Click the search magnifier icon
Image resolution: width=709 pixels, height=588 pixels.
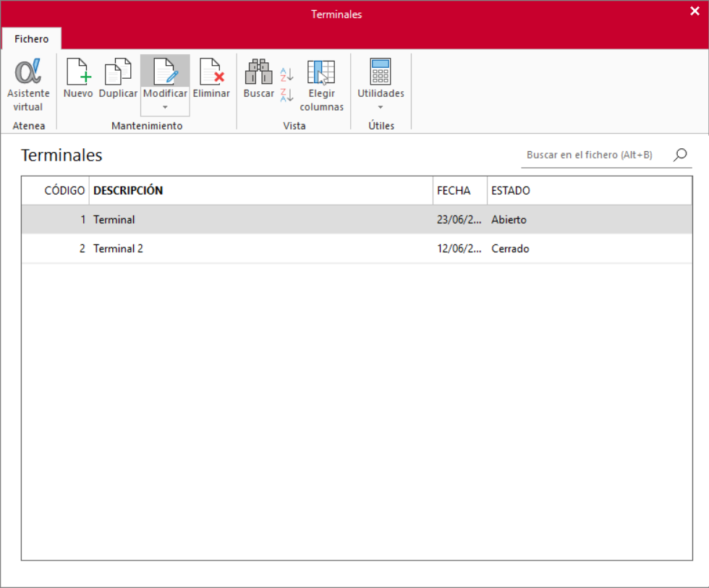pos(680,155)
